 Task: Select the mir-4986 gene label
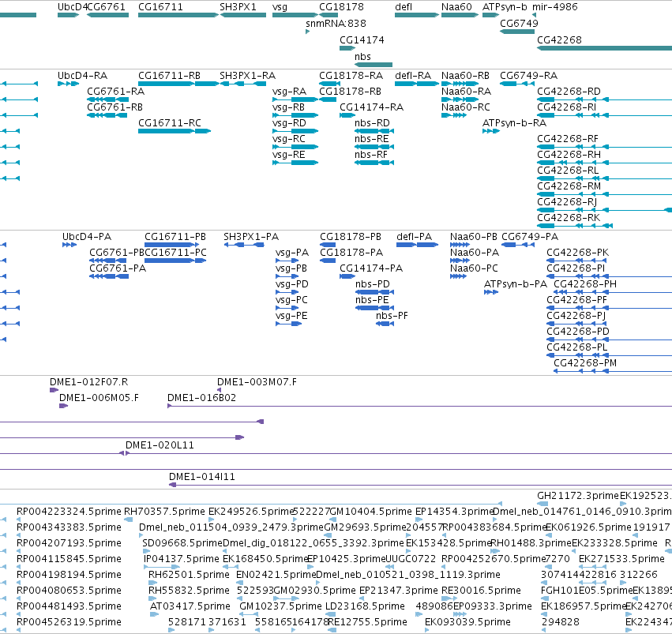555,7
